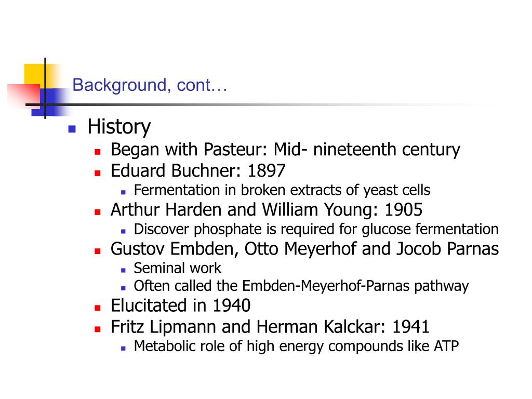This screenshot has width=532, height=399.
Task: Click 'Often called the Embden-Meyerhof-Parnas pathway' line
Action: [x=301, y=286]
